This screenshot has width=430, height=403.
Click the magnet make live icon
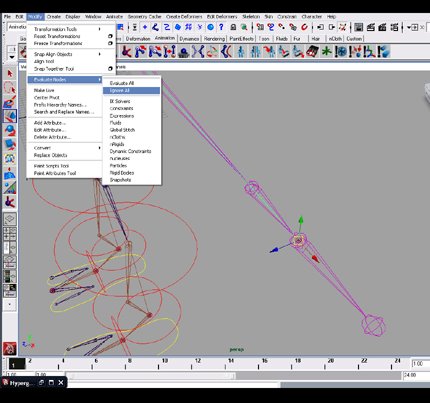pos(304,27)
